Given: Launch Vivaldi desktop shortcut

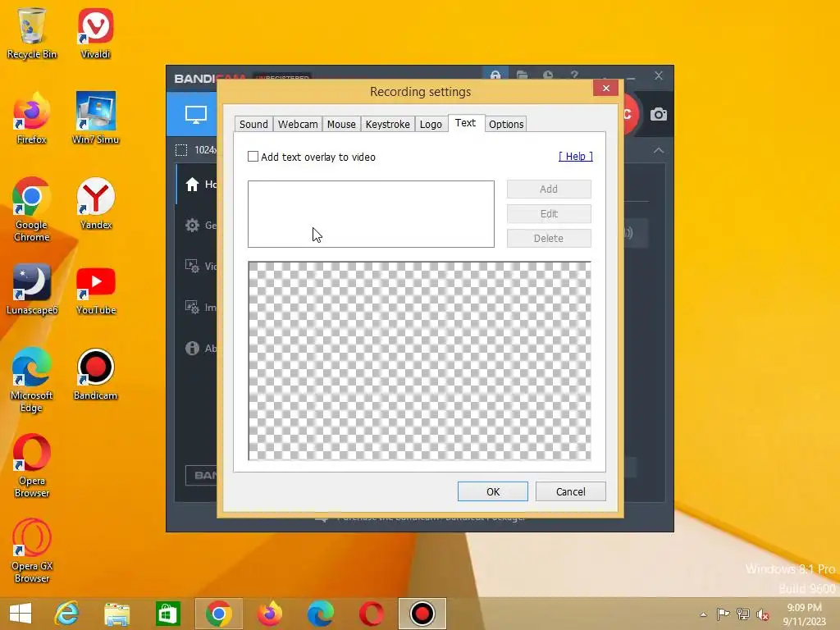Looking at the screenshot, I should click(95, 33).
